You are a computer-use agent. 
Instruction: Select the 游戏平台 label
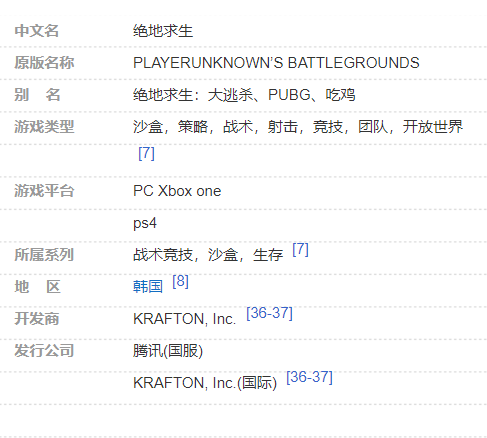(44, 191)
